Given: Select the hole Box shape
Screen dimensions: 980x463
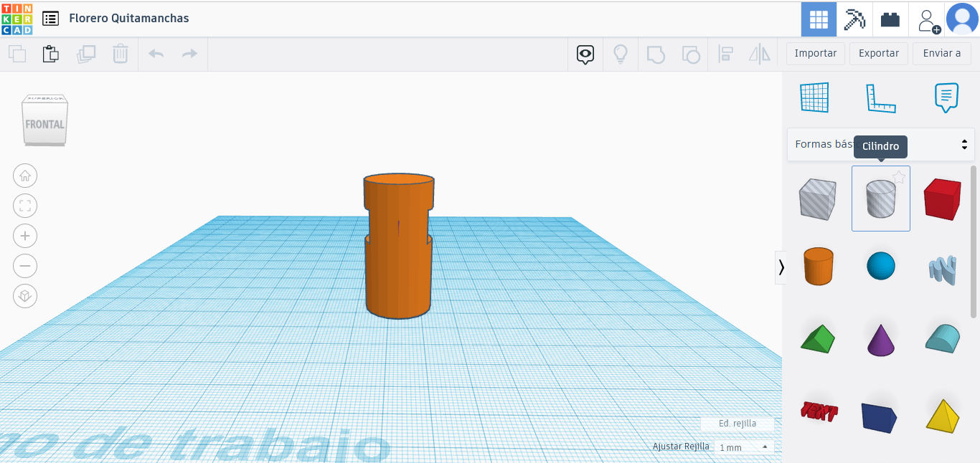Looking at the screenshot, I should pyautogui.click(x=818, y=199).
